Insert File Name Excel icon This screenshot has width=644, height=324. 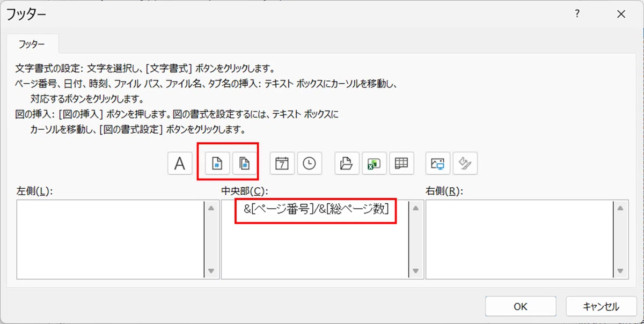(x=375, y=163)
